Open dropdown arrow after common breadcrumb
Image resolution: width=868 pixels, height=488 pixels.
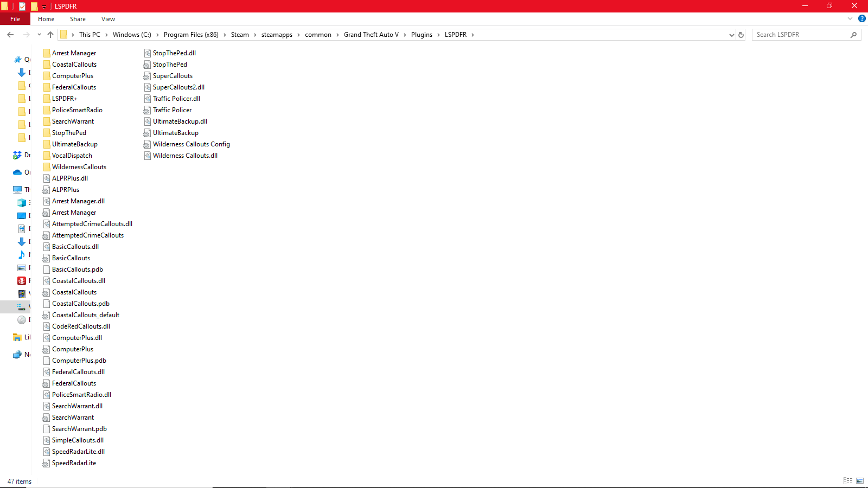(x=337, y=35)
